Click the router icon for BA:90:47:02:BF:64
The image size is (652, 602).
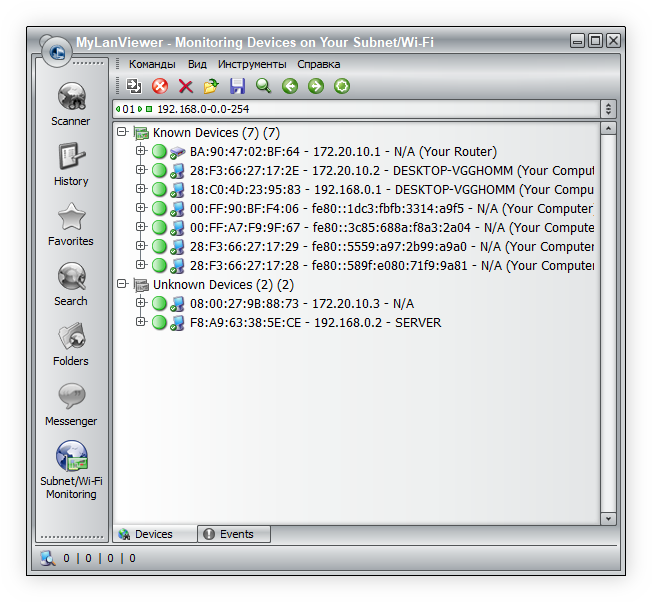[177, 152]
